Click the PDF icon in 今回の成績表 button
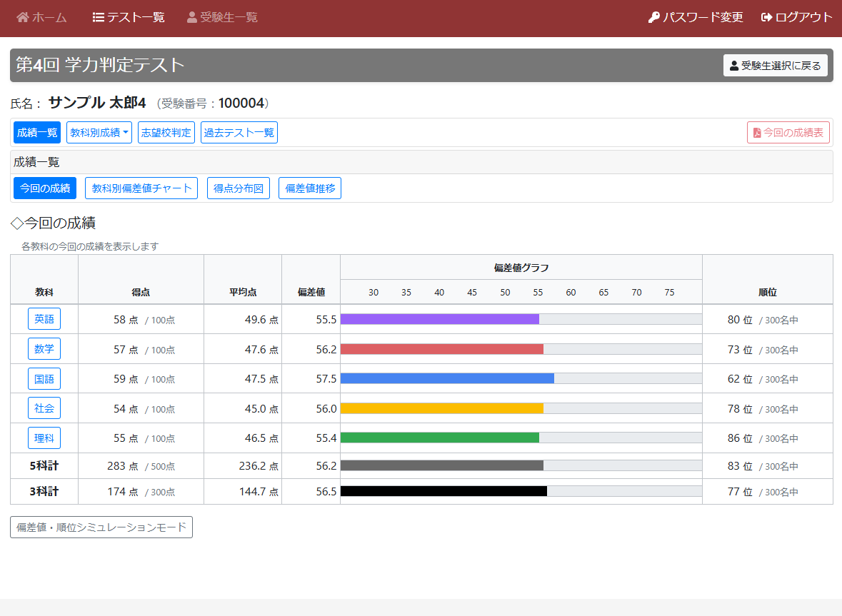 pyautogui.click(x=756, y=133)
